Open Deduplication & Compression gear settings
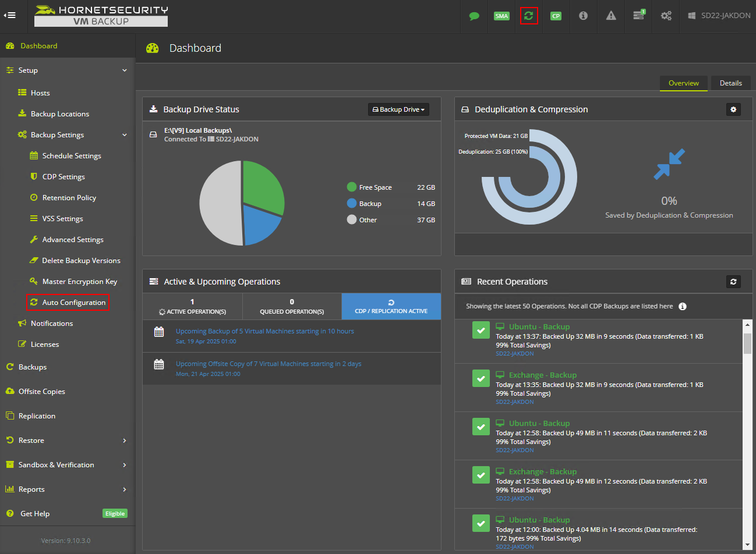 click(x=733, y=109)
